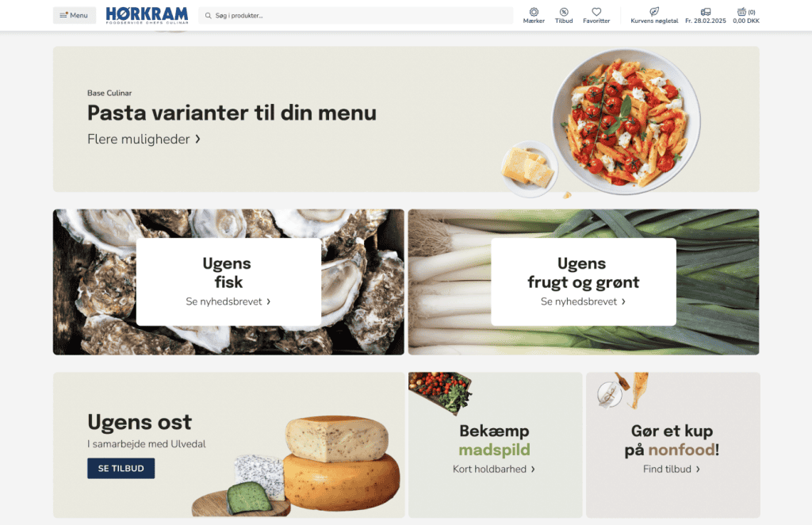Select the delivery date truck icon
This screenshot has height=525, width=812.
(705, 12)
